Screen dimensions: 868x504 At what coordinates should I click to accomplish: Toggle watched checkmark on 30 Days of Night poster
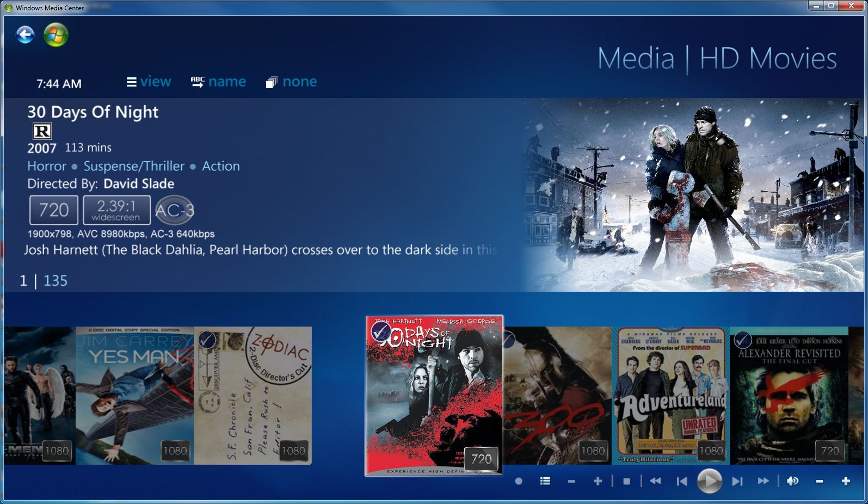click(x=380, y=331)
